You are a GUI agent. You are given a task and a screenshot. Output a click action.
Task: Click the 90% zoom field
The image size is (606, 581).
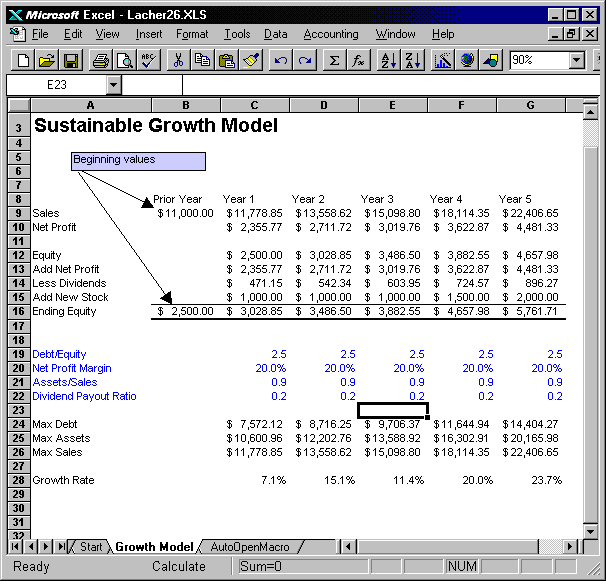click(x=539, y=60)
